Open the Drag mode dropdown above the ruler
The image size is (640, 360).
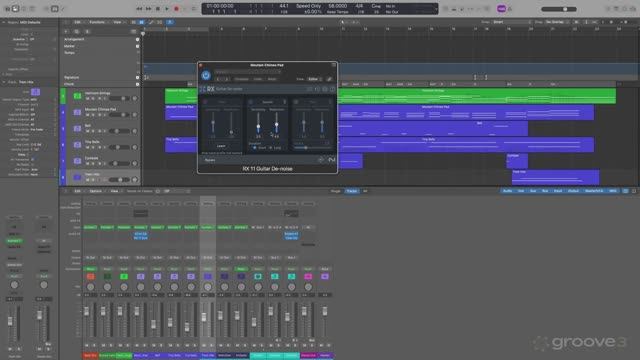click(558, 22)
